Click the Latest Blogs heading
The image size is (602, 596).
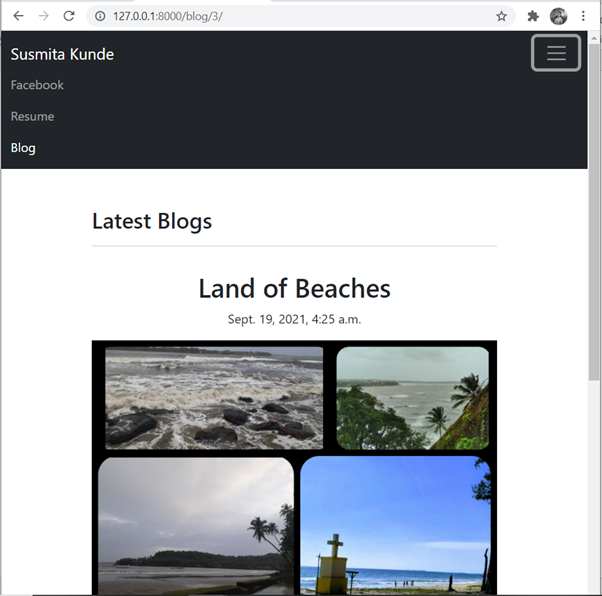point(152,221)
